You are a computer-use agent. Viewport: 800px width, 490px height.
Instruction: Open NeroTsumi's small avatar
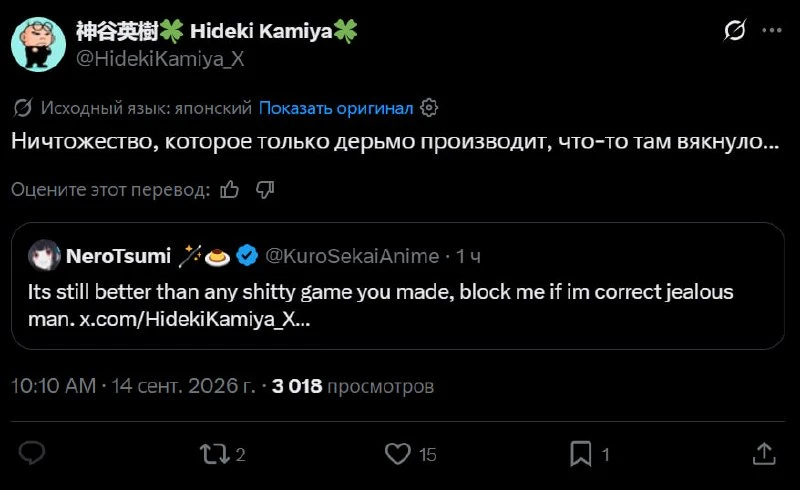[44, 255]
